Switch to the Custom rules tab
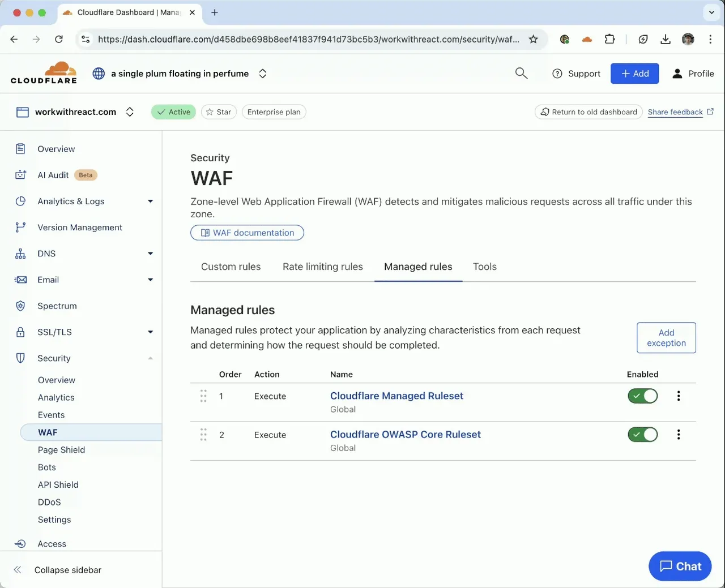 tap(231, 267)
